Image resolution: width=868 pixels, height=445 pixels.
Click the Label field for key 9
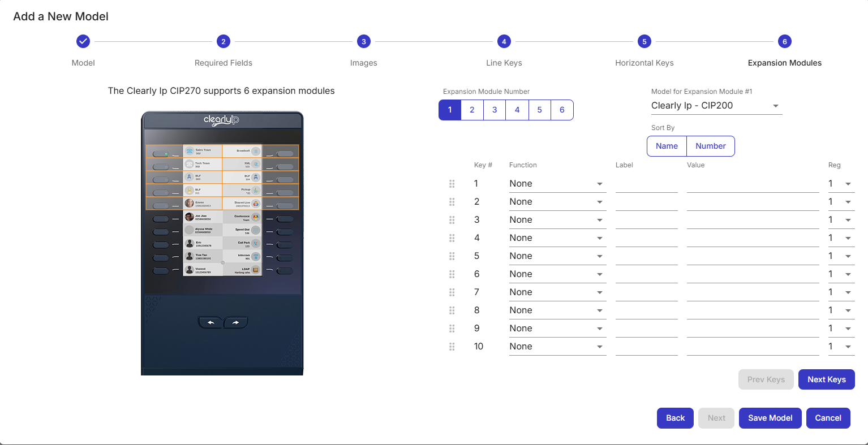(x=647, y=329)
